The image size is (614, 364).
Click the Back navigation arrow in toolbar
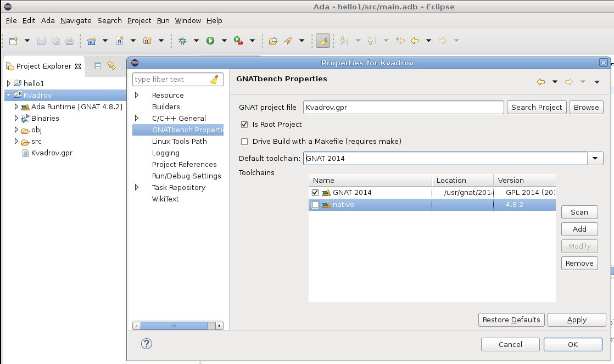click(415, 41)
